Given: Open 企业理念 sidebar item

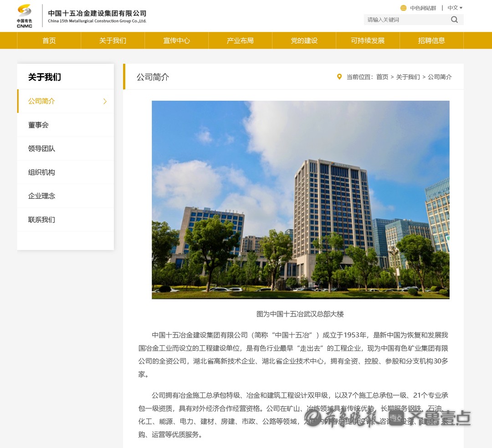Looking at the screenshot, I should pos(41,196).
